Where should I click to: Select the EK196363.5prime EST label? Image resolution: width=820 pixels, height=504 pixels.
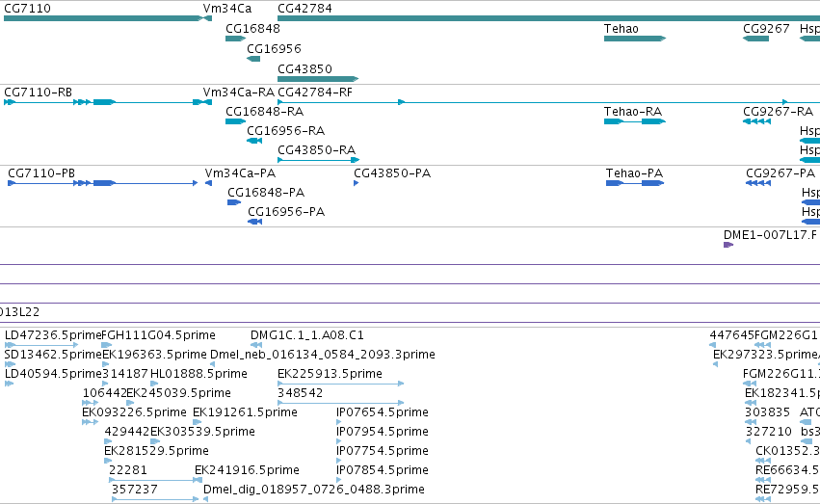tap(155, 355)
